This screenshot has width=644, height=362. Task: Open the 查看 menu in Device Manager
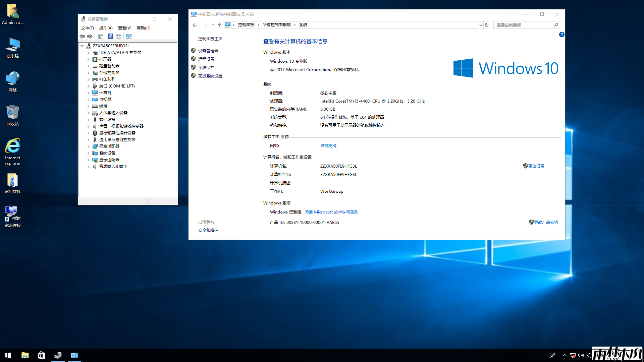(x=124, y=28)
